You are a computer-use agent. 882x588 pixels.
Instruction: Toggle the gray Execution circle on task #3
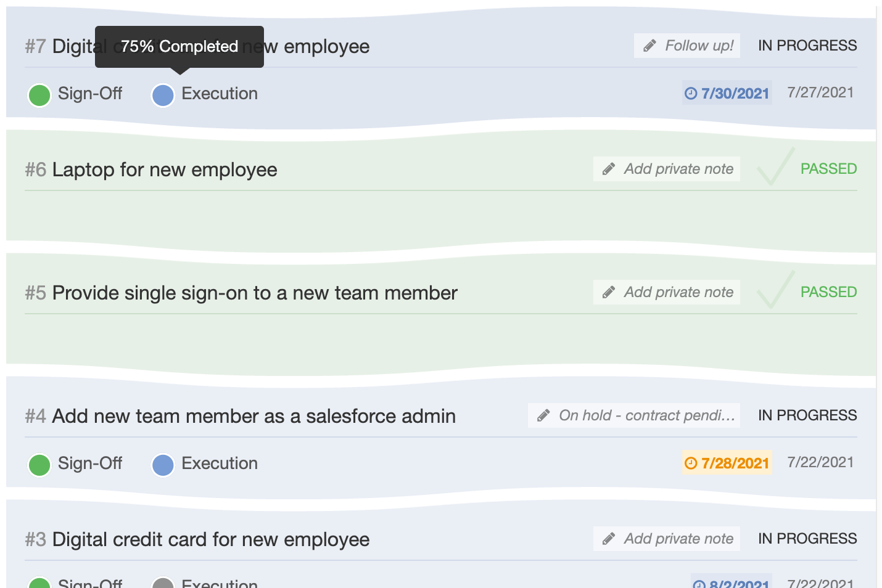click(162, 584)
